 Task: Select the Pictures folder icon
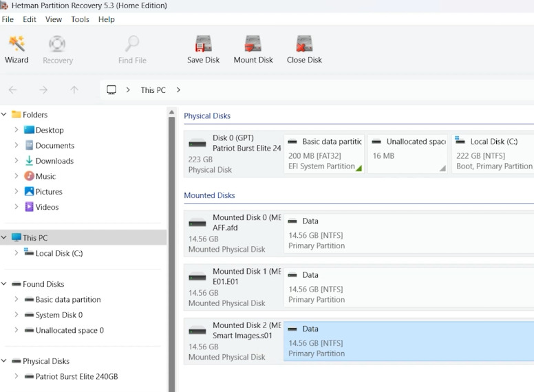tap(30, 191)
